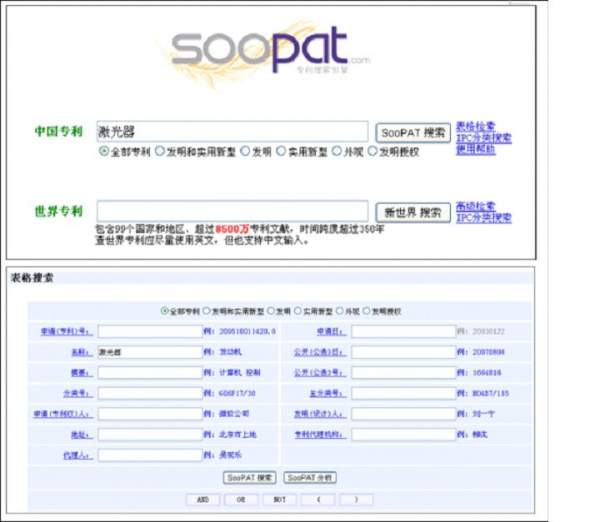Click the 申请(专利)号 input field
600x522 pixels.
pos(150,331)
